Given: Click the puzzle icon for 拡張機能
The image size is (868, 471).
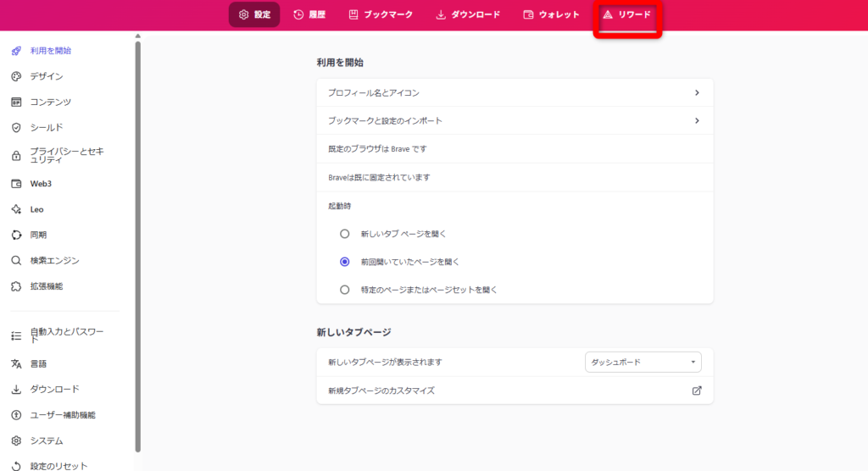Looking at the screenshot, I should [15, 286].
